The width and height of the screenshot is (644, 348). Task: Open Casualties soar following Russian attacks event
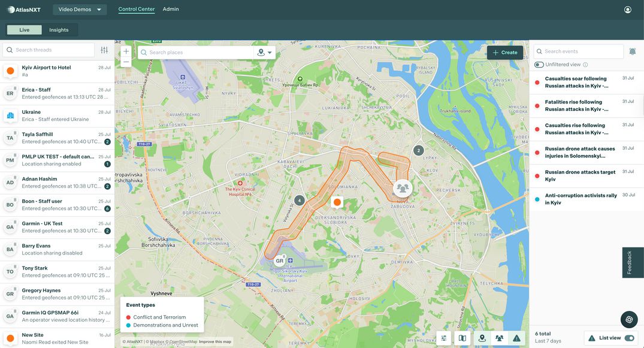point(586,82)
